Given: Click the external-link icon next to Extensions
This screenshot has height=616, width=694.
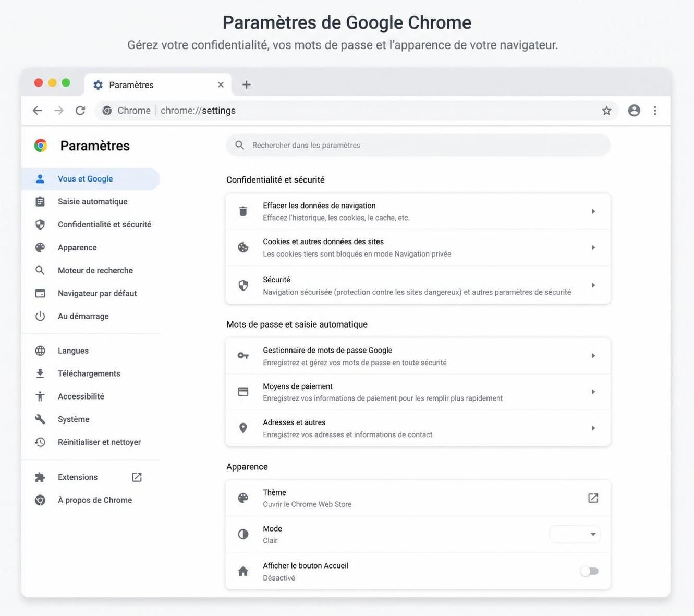Looking at the screenshot, I should pyautogui.click(x=137, y=477).
